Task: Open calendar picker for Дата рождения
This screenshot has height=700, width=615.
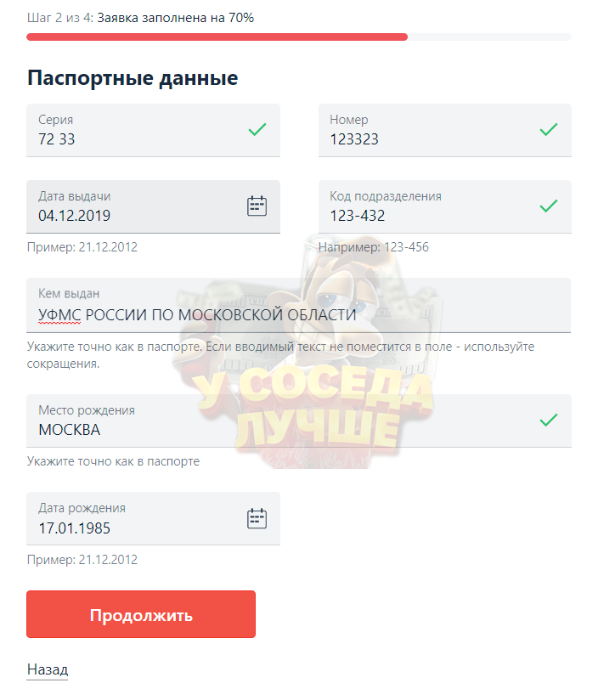Action: pos(257,518)
